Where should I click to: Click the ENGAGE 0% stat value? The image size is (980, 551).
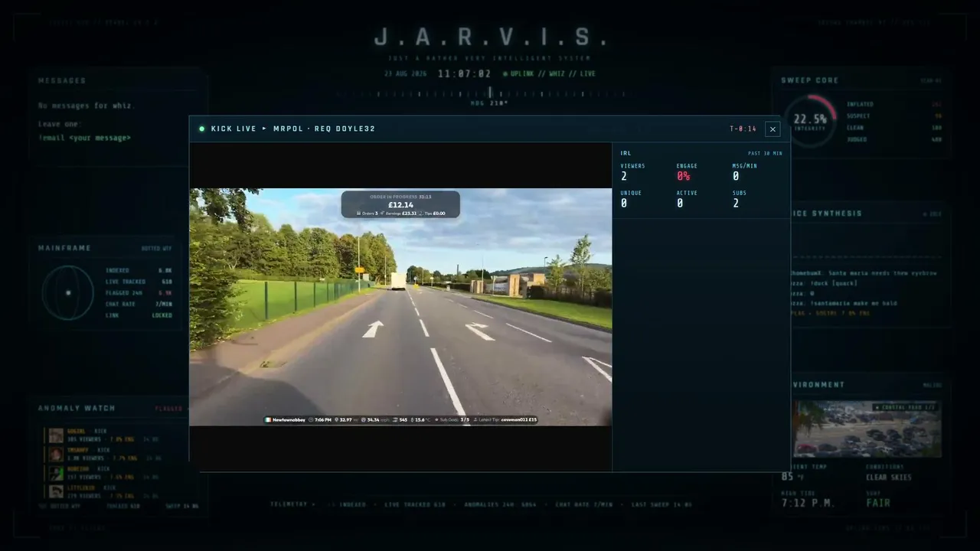[x=683, y=176]
